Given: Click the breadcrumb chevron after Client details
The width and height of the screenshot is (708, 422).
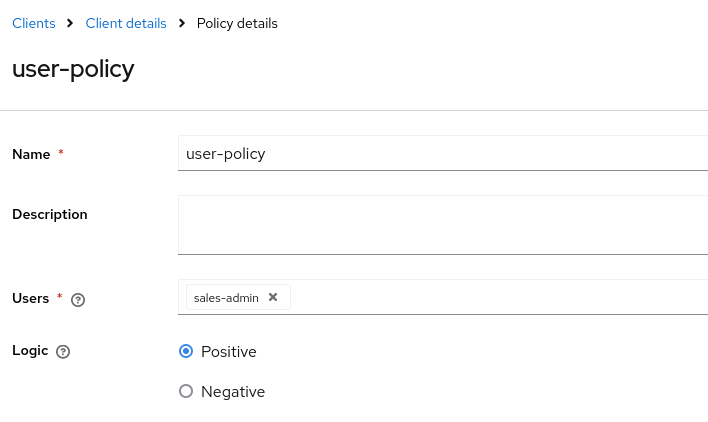Looking at the screenshot, I should pos(182,23).
